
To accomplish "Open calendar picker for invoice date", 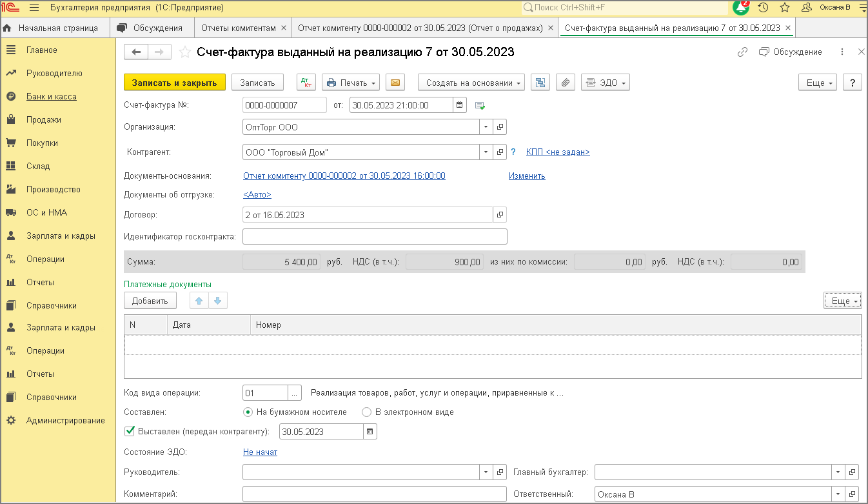I will (459, 105).
